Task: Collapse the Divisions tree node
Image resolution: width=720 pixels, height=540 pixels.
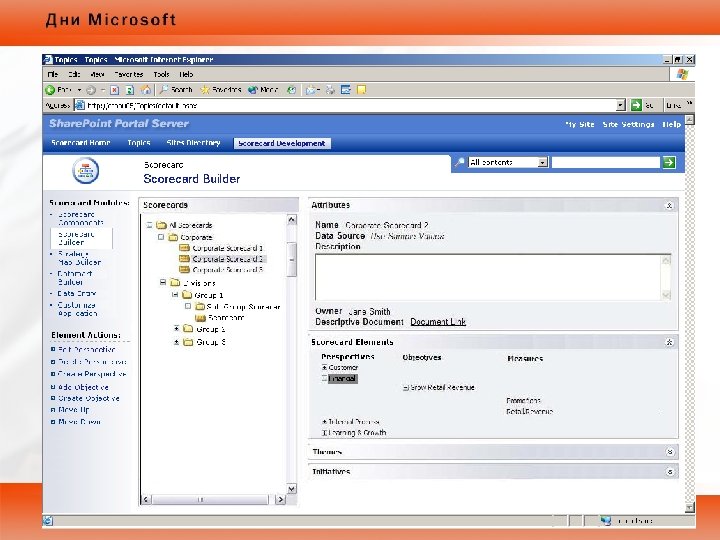Action: click(163, 282)
